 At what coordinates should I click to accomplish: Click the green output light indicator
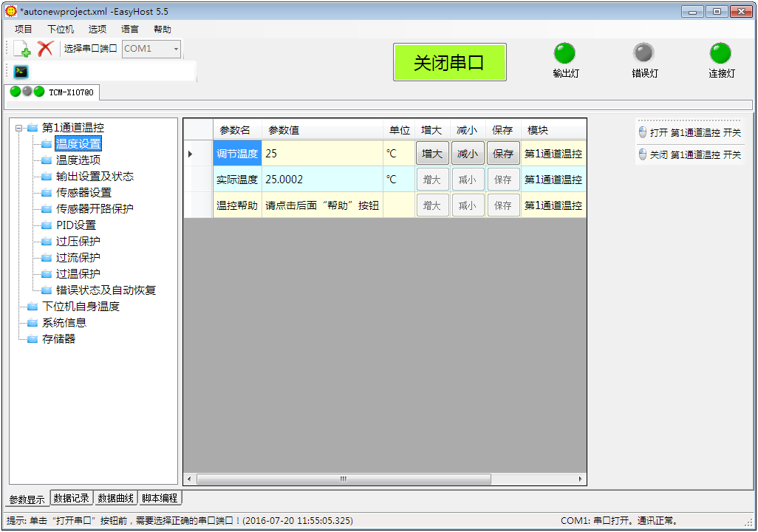[x=564, y=53]
